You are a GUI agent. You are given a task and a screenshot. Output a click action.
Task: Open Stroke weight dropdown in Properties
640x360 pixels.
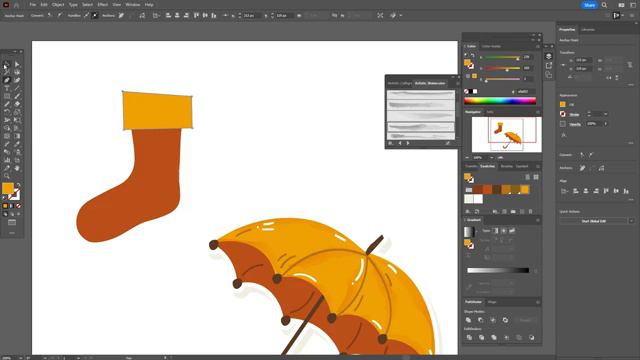pos(605,114)
